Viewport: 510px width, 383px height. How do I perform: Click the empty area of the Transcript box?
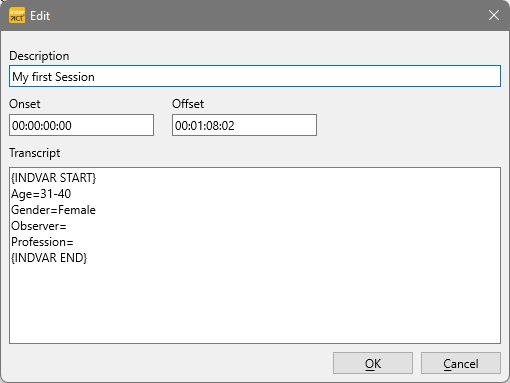(x=255, y=303)
